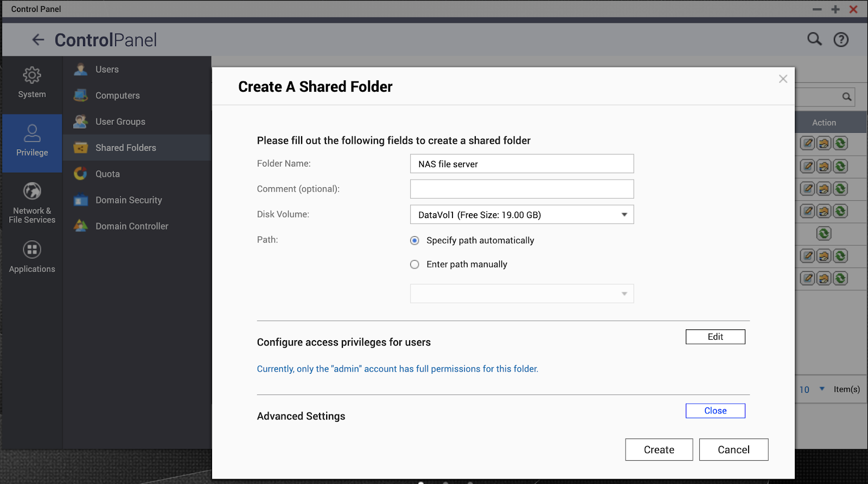The height and width of the screenshot is (484, 868).
Task: Close the Create A Shared Folder dialog
Action: [783, 79]
